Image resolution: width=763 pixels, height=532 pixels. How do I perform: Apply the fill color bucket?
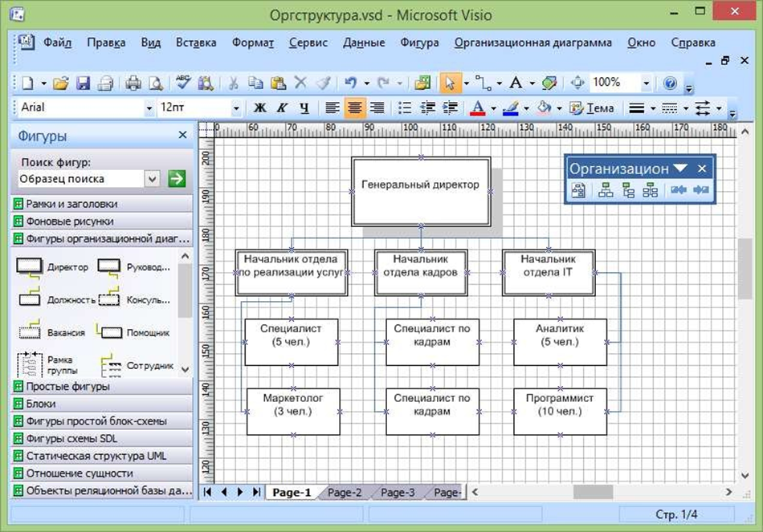click(544, 108)
